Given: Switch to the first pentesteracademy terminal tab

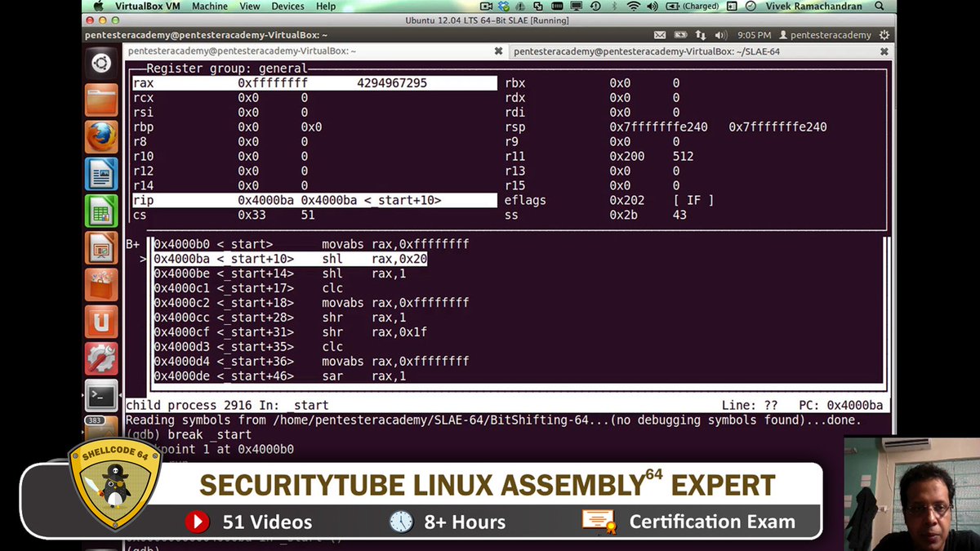Looking at the screenshot, I should (314, 51).
